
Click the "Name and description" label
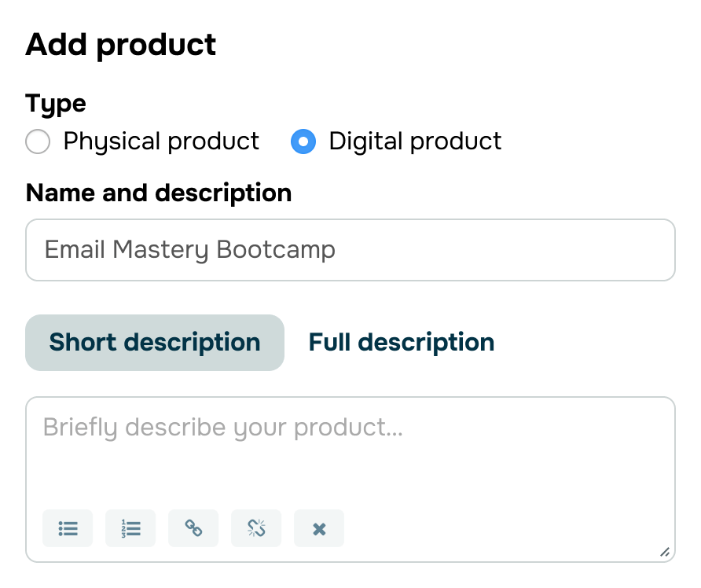tap(159, 193)
